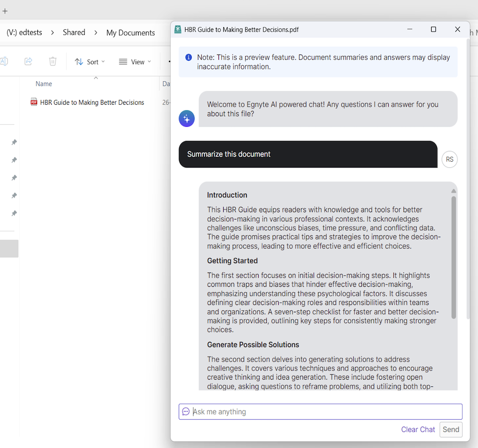Screen dimensions: 478x448
Task: Minimize the HBR Guide chat window
Action: (x=410, y=29)
